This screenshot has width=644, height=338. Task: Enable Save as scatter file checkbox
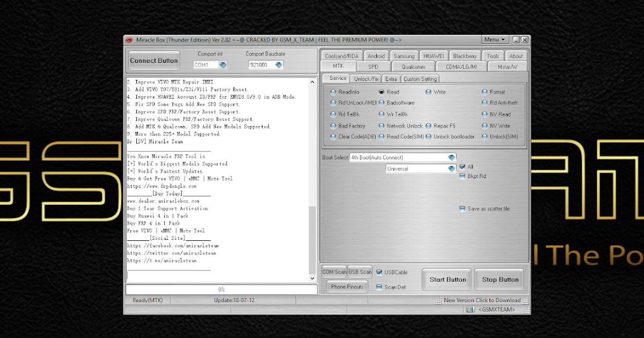coord(462,209)
